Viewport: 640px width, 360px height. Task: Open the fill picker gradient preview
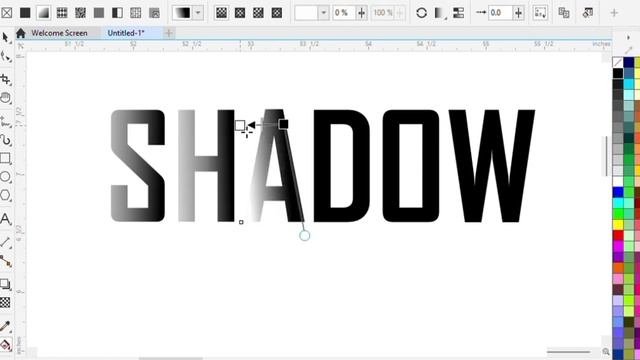coord(182,13)
